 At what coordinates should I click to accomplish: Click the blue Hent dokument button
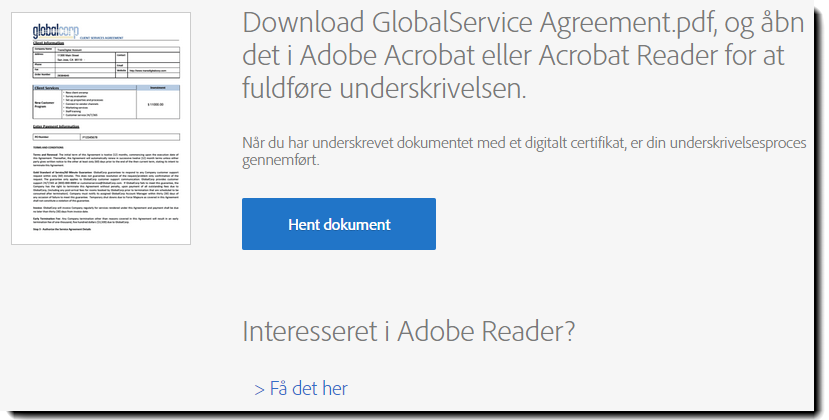pos(339,224)
